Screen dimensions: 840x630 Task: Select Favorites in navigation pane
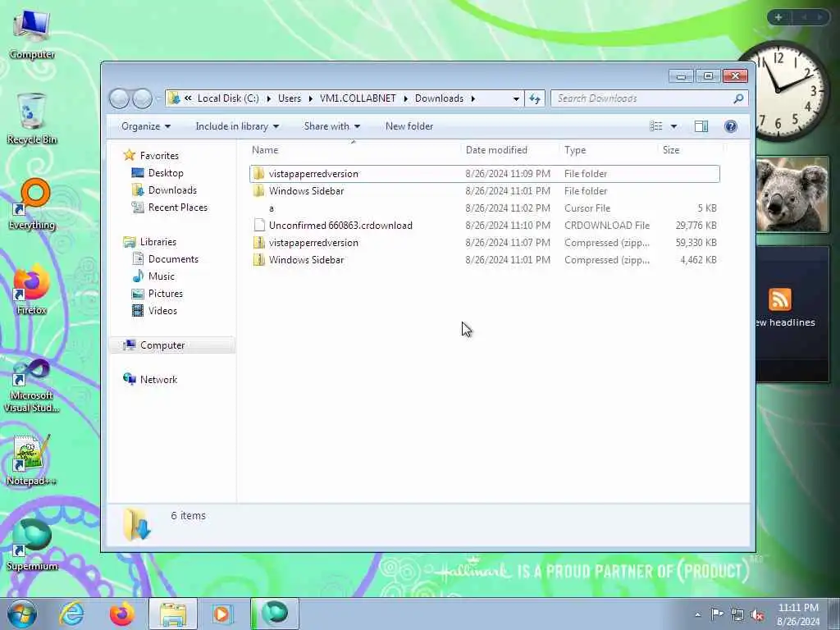(x=159, y=156)
